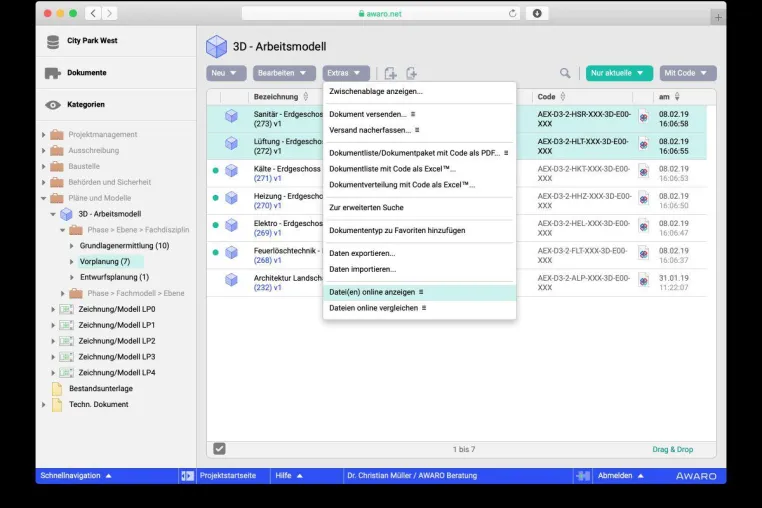This screenshot has width=762, height=508.
Task: Toggle the green status dot of the Elektro row
Action: pos(215,225)
